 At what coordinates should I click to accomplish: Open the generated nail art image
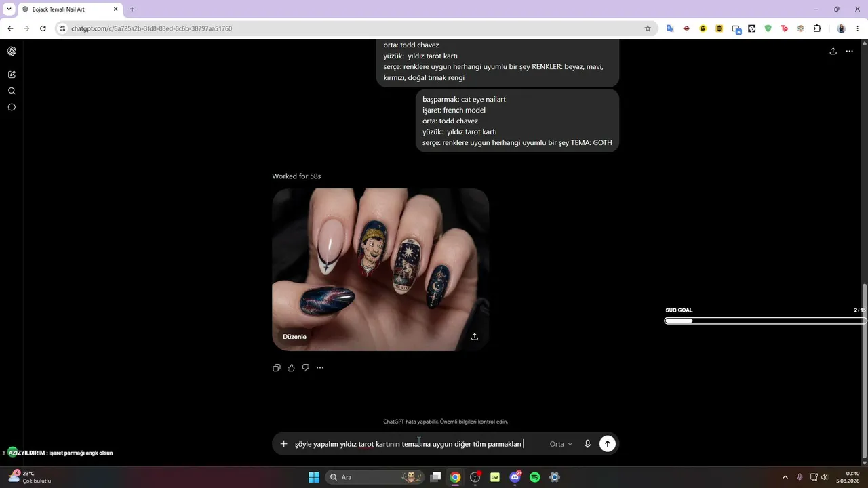pyautogui.click(x=380, y=270)
